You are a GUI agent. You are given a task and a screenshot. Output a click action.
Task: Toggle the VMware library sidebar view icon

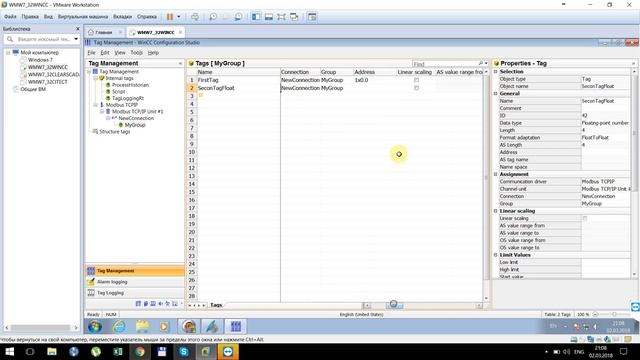click(256, 17)
